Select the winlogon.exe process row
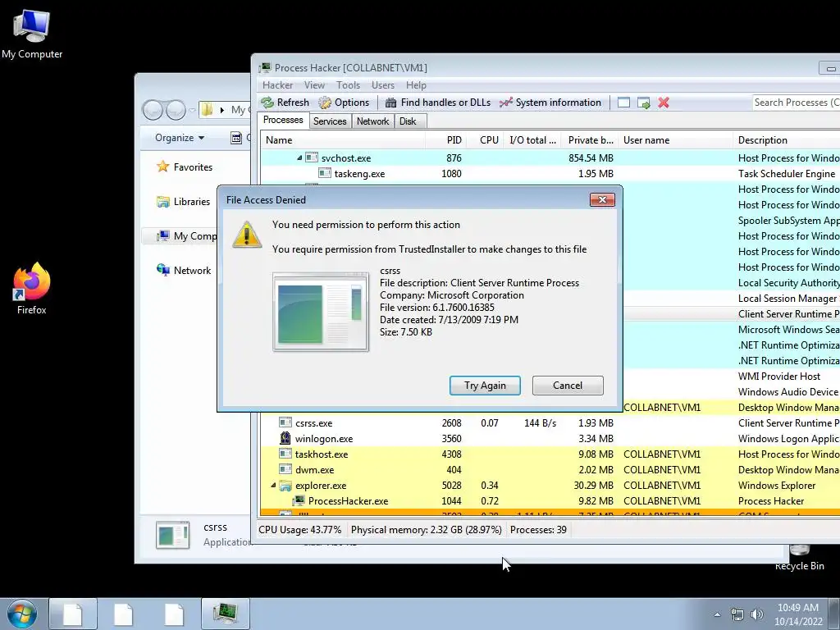Viewport: 840px width, 630px height. point(550,438)
